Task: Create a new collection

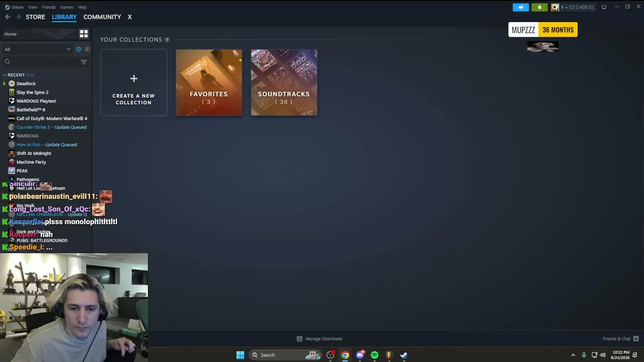Action: 134,82
